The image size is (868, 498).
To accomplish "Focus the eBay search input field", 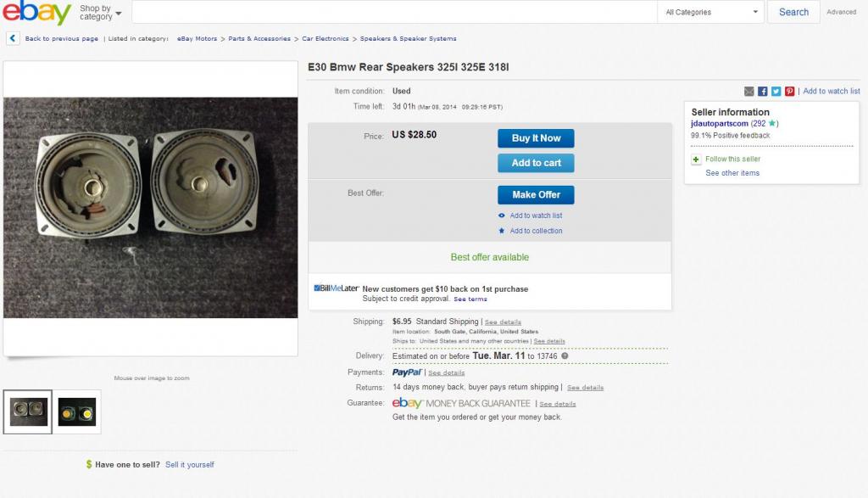I will coord(394,13).
